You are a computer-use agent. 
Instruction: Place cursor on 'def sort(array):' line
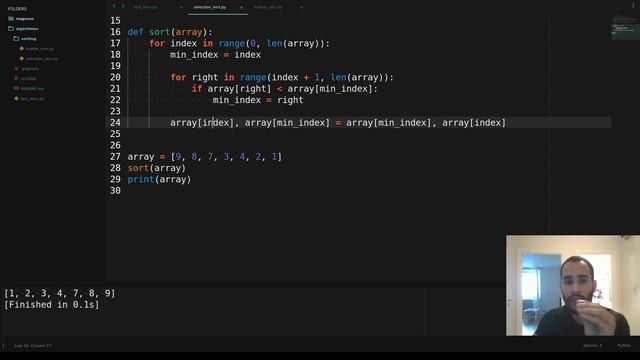point(170,32)
